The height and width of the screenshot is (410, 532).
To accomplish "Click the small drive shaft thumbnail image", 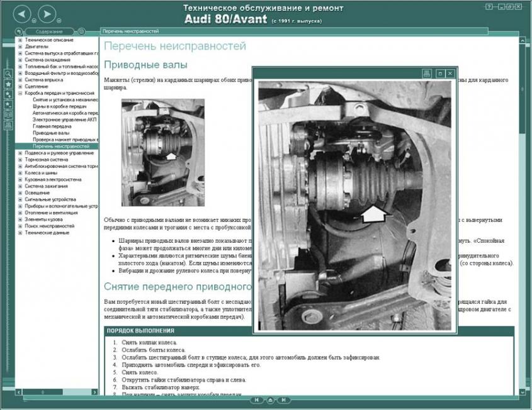I will (x=163, y=152).
